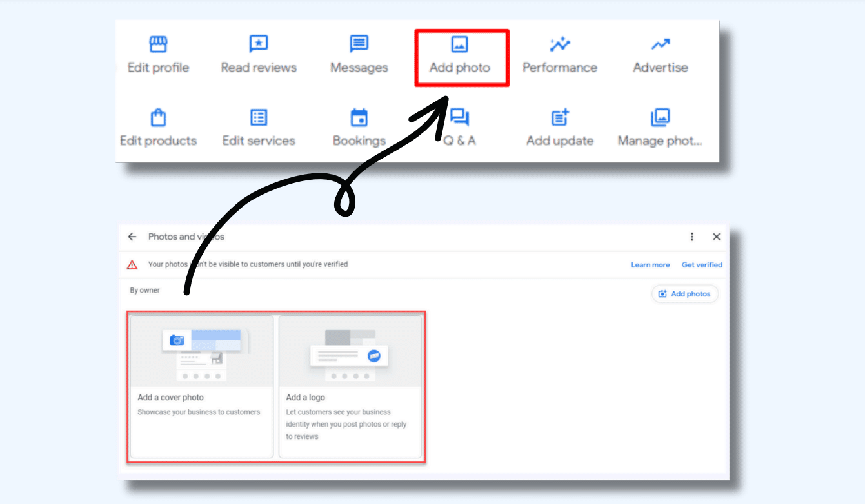The width and height of the screenshot is (865, 504).
Task: Select the Read reviews icon
Action: 258,54
